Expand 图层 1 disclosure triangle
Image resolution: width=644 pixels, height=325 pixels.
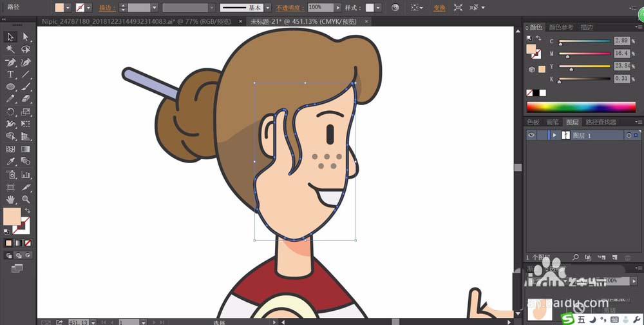554,135
